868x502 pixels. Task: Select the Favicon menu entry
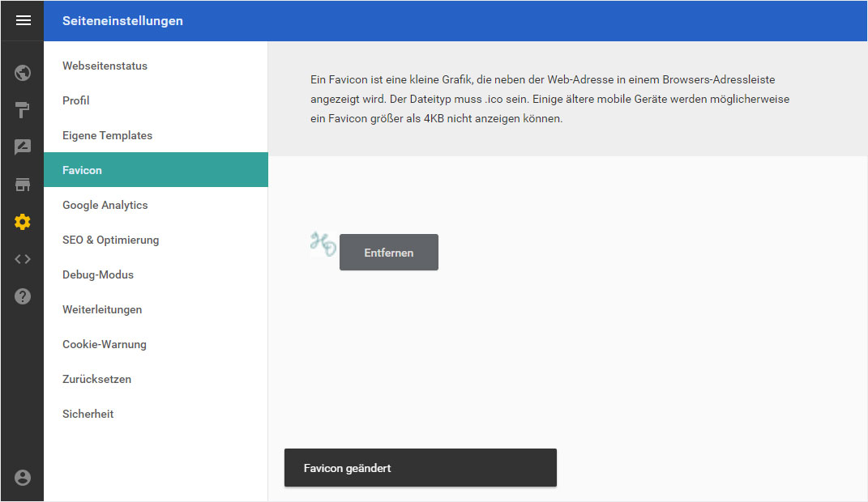(x=156, y=170)
